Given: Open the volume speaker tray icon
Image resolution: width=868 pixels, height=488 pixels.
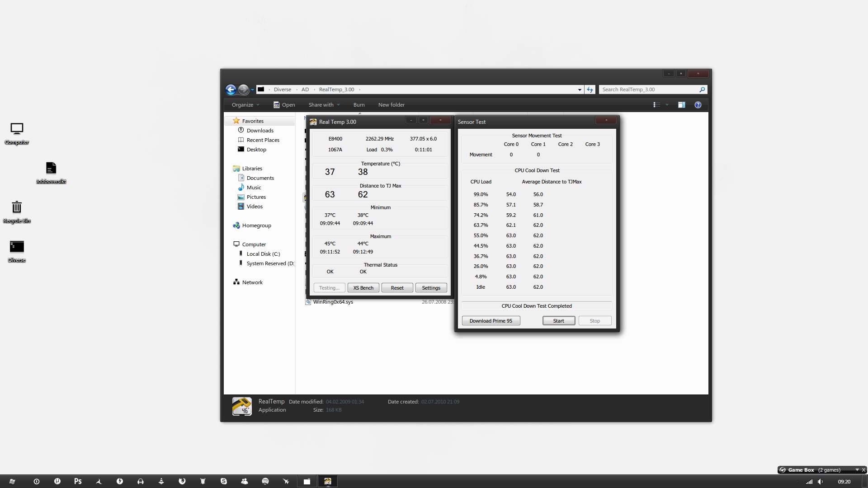Looking at the screenshot, I should 821,482.
